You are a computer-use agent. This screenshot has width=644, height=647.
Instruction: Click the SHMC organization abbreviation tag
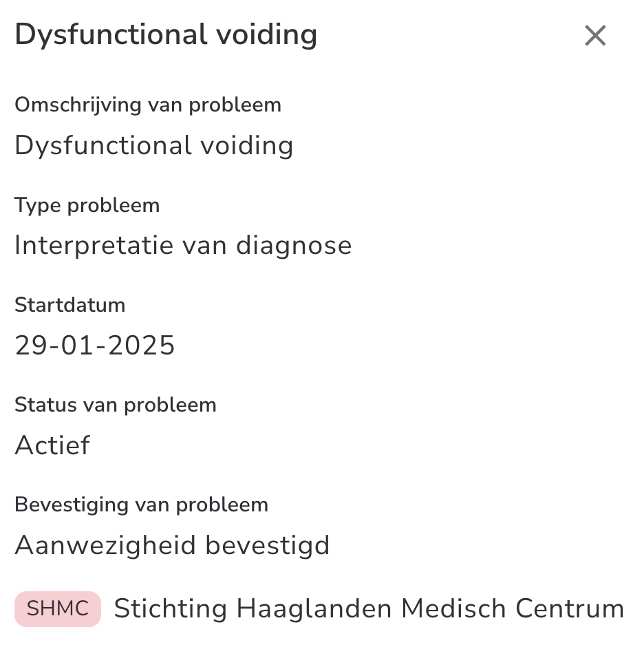pyautogui.click(x=58, y=609)
